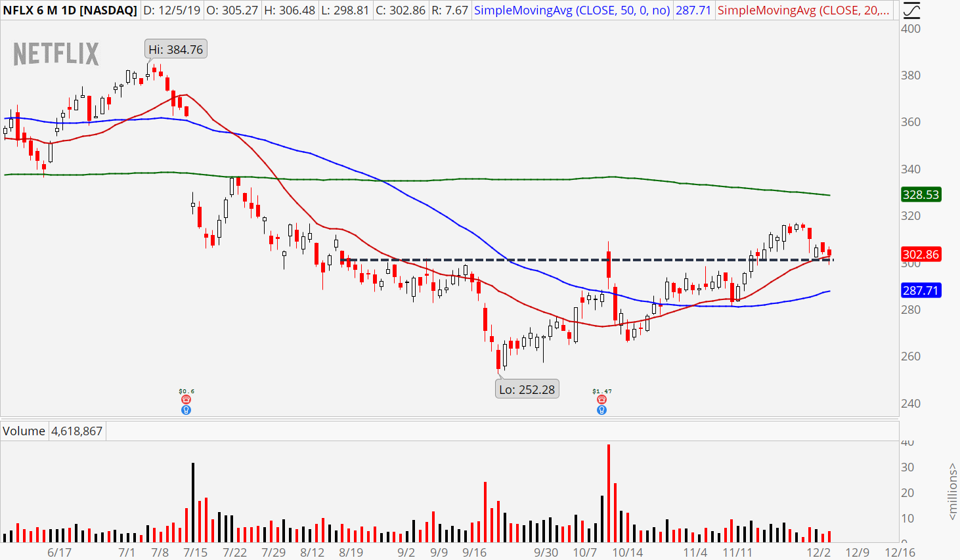Screen dimensions: 960x560
Task: Click the 400 price axis label
Action: [x=911, y=28]
